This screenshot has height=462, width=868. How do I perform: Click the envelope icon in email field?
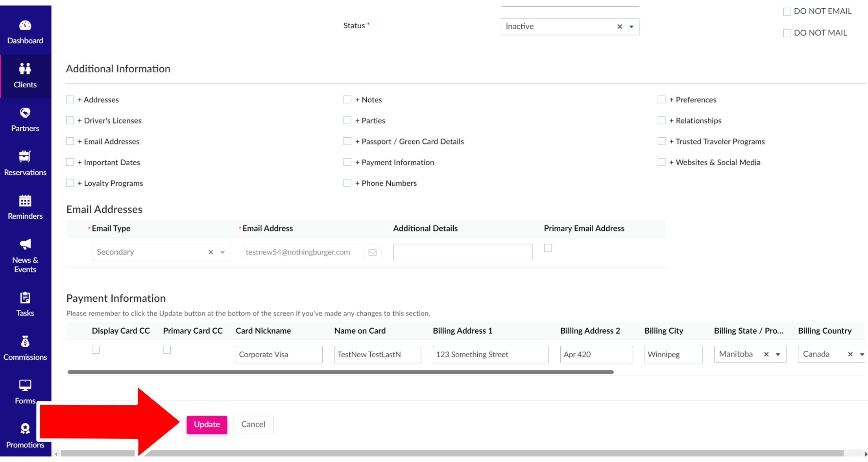372,253
